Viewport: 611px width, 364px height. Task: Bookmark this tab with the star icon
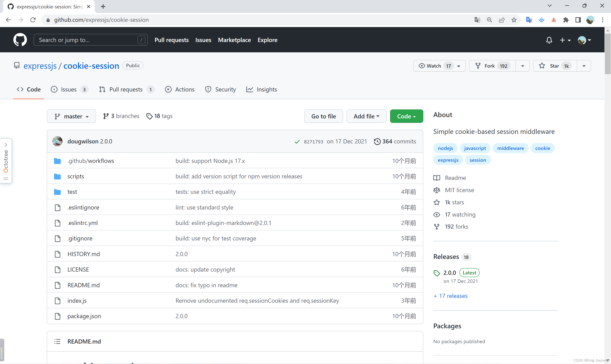pos(514,20)
